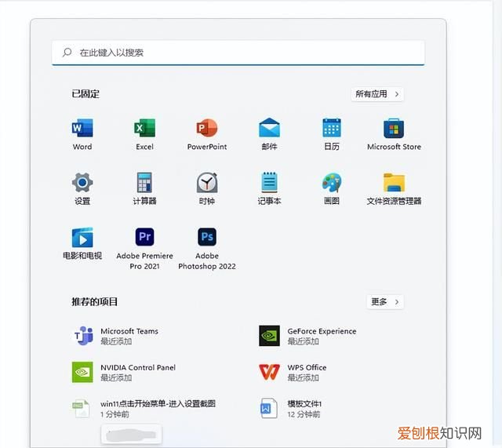
Task: Click the Microsoft Teams name text
Action: point(129,331)
